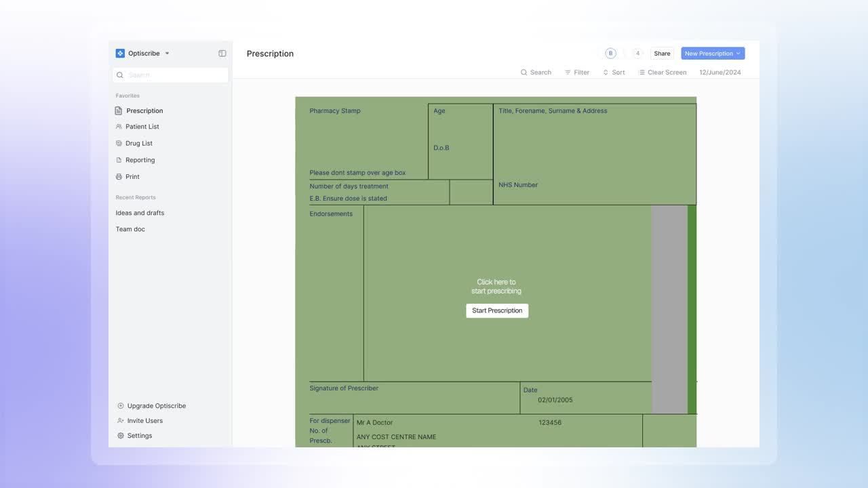
Task: Click the Share button
Action: coord(663,54)
